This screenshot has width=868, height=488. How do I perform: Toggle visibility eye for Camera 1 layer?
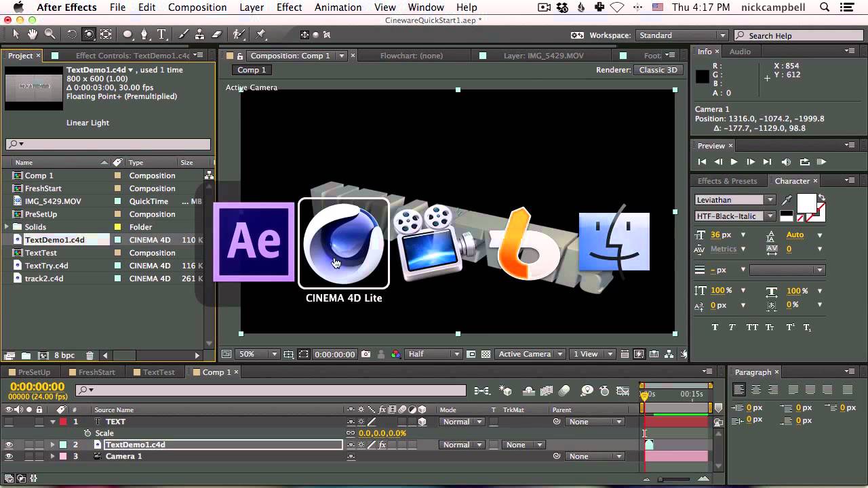9,456
